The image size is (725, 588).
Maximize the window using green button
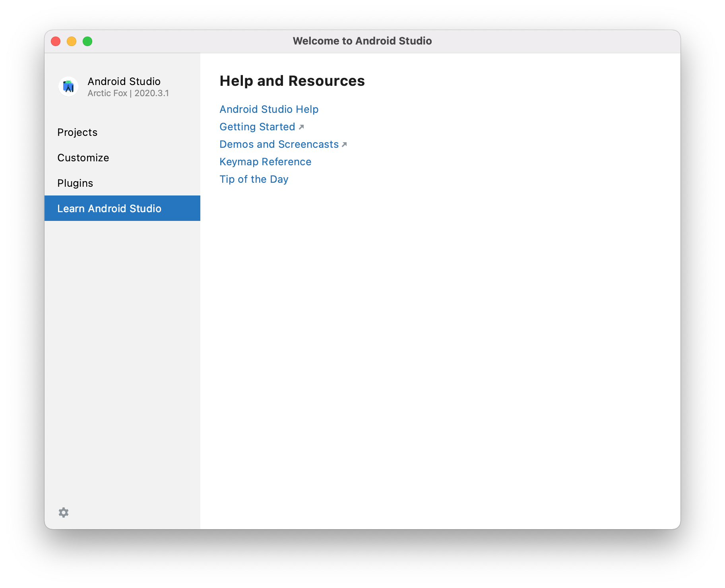[87, 41]
